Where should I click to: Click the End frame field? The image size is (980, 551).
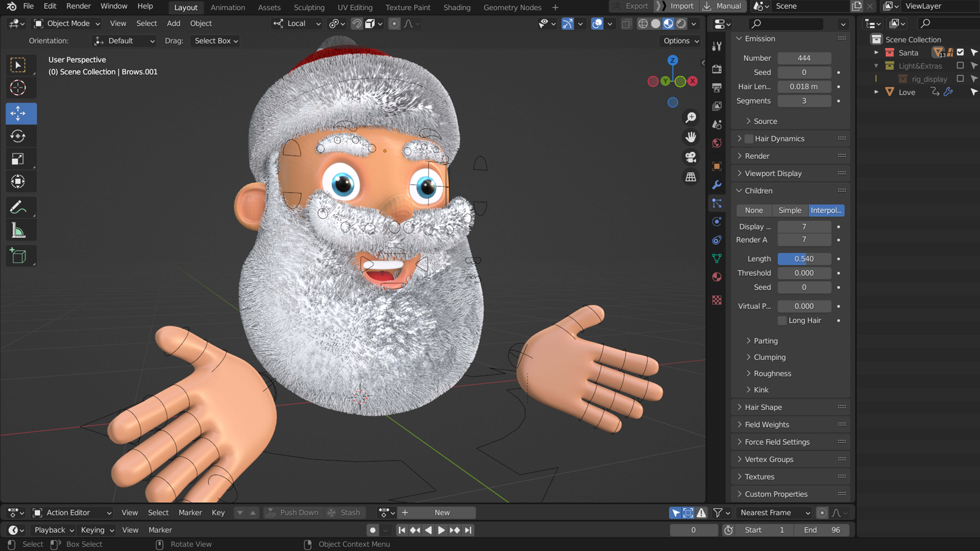[x=822, y=530]
